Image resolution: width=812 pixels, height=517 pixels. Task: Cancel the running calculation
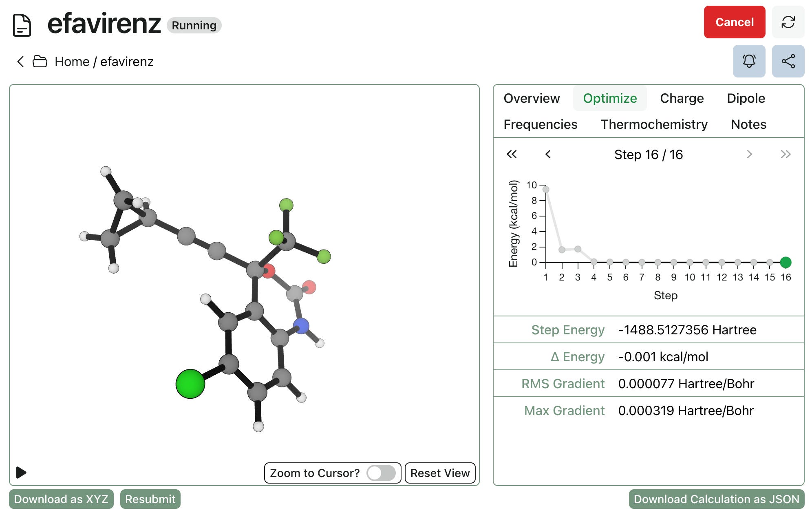734,22
